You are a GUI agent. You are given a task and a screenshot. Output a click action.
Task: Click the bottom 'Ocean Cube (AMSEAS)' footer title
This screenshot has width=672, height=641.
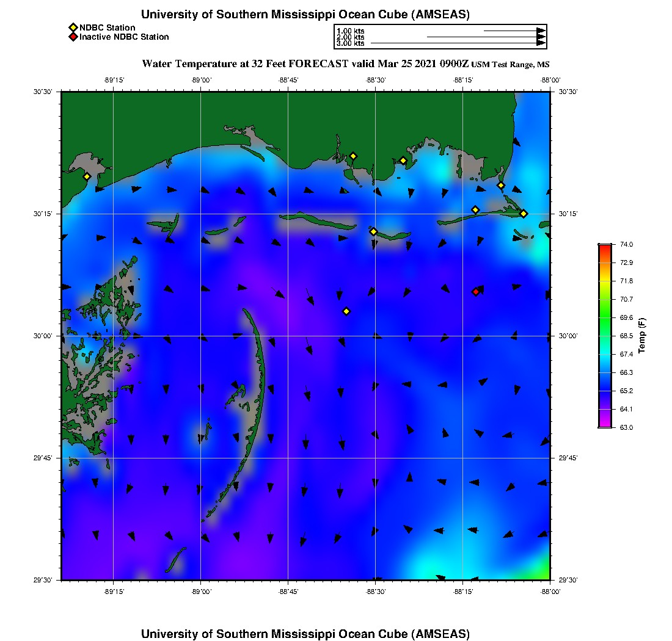tap(305, 634)
